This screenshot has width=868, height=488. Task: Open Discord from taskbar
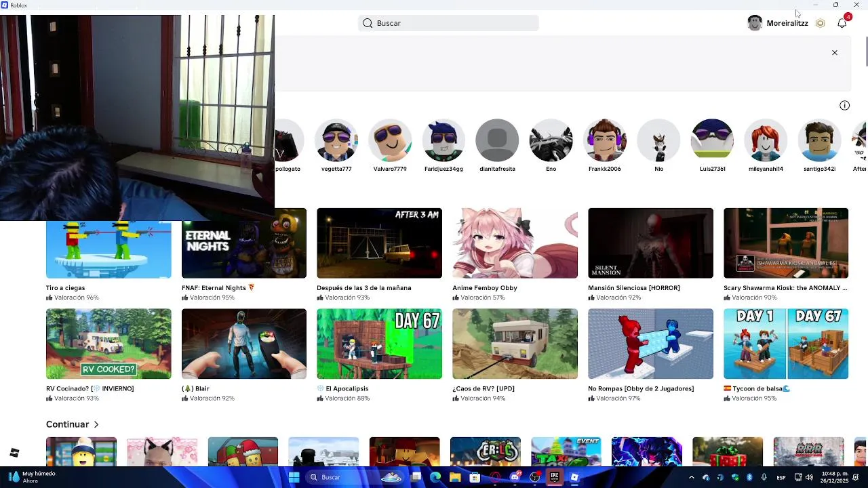pos(515,477)
